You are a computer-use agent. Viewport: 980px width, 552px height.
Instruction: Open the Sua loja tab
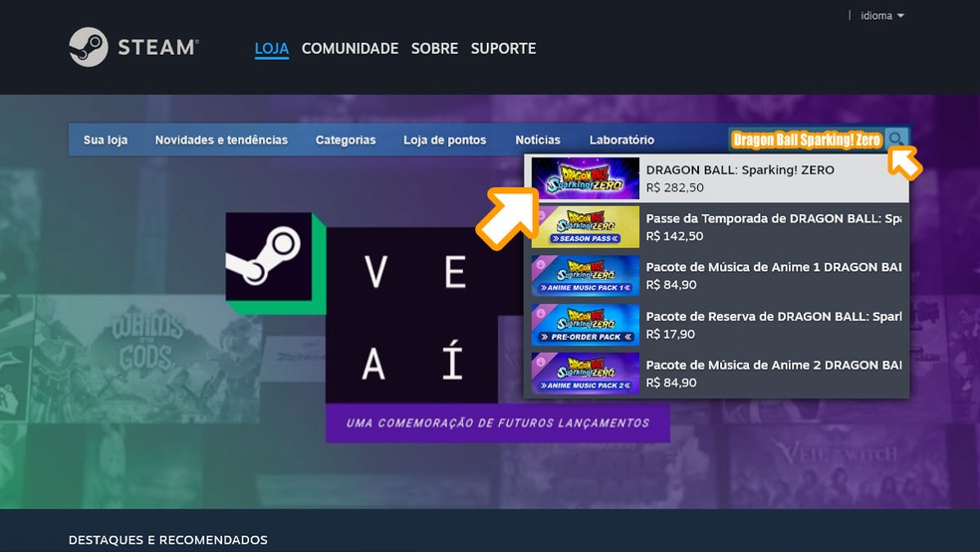106,140
